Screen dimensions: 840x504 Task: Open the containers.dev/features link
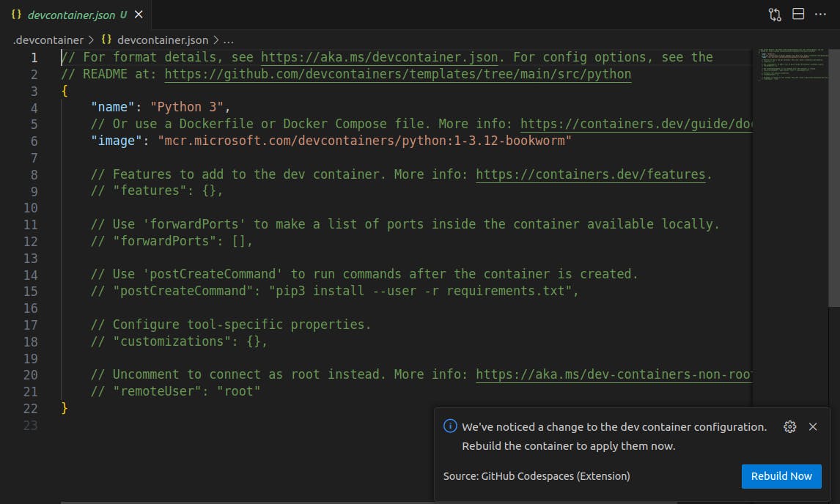(591, 174)
